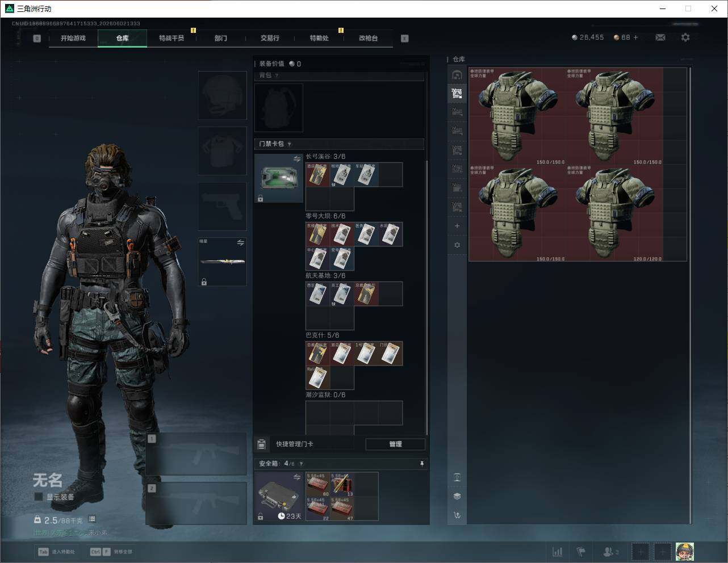Viewport: 728px width, 563px height.
Task: Select the empty pistol equipment slot
Action: 223,206
